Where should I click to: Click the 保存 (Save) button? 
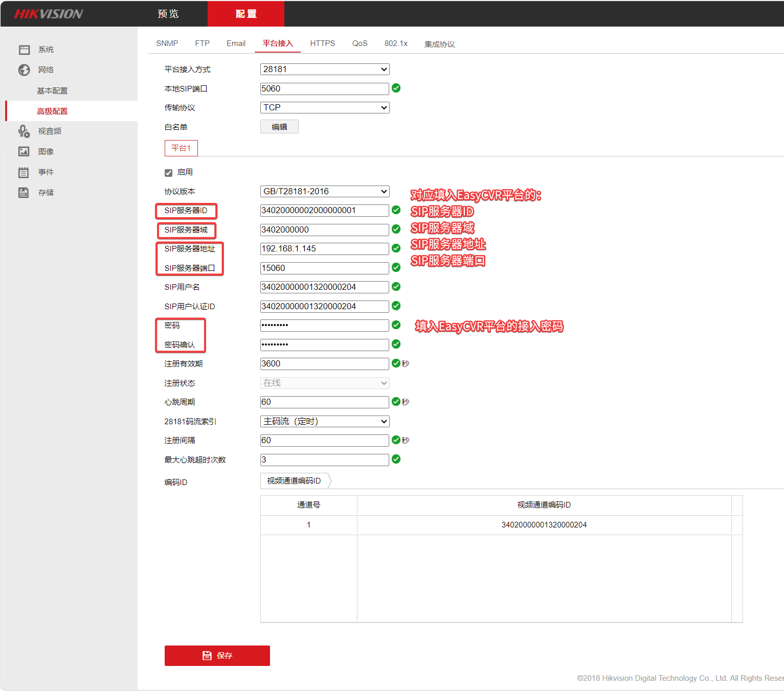tap(217, 656)
